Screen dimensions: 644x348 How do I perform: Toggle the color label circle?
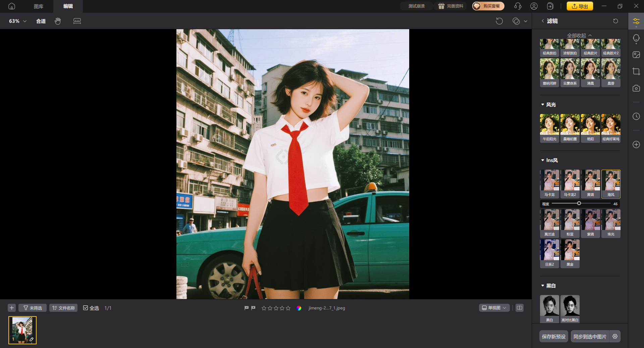click(x=299, y=308)
